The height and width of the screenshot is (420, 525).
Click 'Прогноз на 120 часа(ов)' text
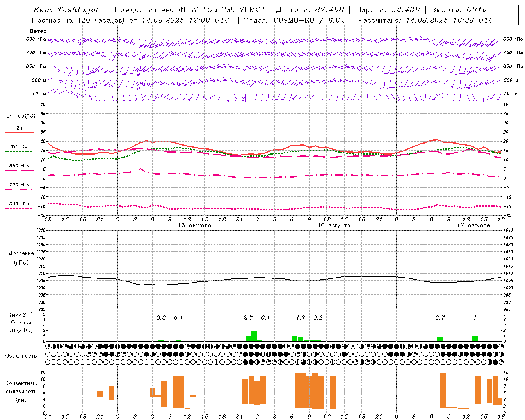[79, 20]
